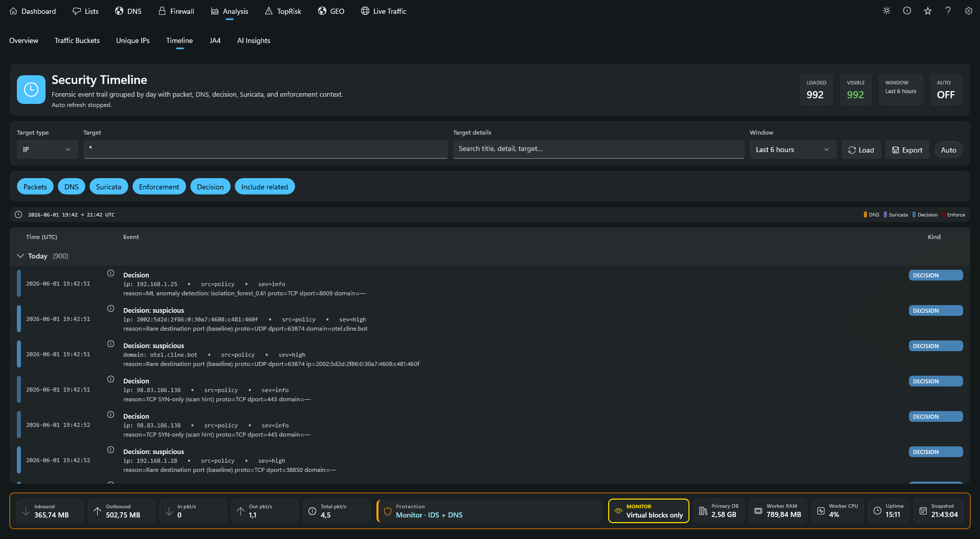This screenshot has width=980, height=539.
Task: Click the Worker CPU icon
Action: 821,511
